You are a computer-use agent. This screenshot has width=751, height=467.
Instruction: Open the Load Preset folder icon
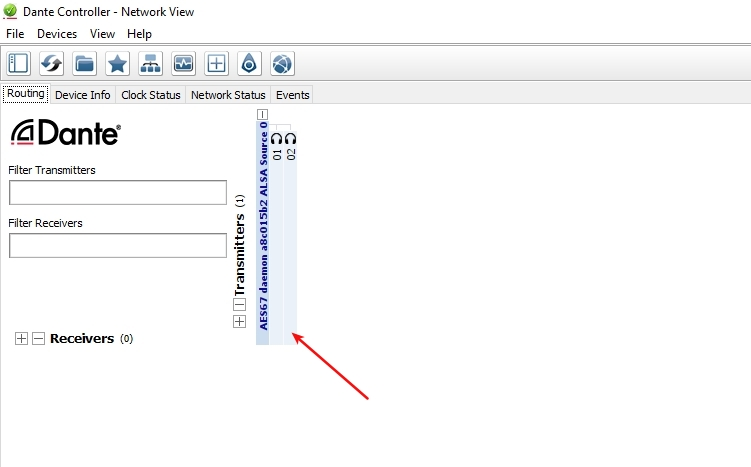tap(85, 63)
